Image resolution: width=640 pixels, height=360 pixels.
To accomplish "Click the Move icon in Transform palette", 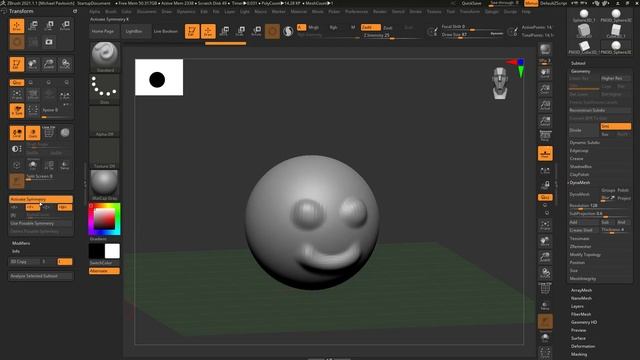I will pyautogui.click(x=33, y=26).
